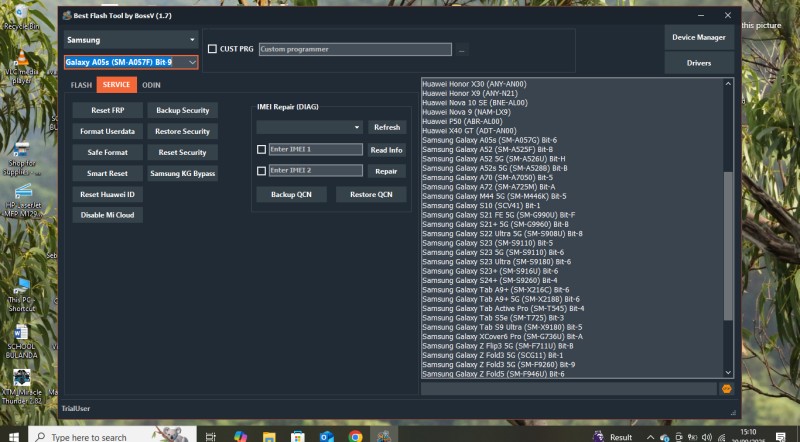Expand the Galaxy A05s model dropdown
The height and width of the screenshot is (442, 800).
192,62
